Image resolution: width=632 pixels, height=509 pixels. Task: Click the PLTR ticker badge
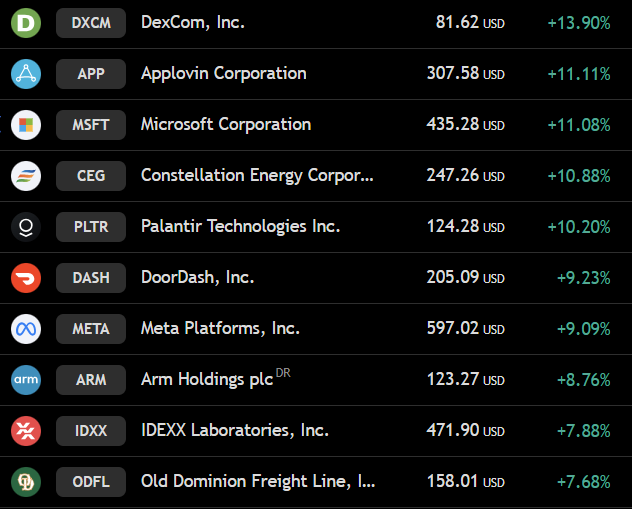tap(91, 227)
